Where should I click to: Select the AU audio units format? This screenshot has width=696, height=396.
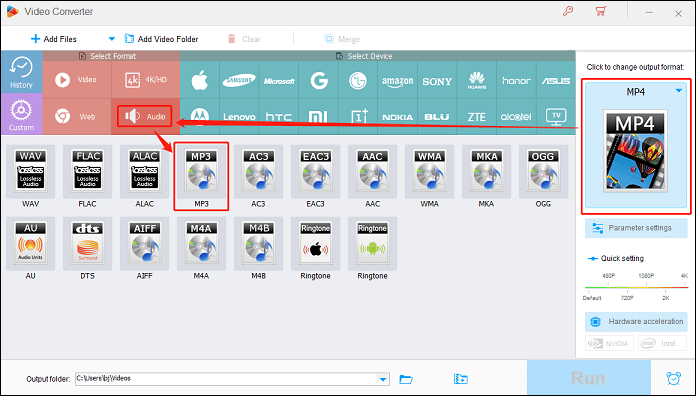click(x=30, y=243)
